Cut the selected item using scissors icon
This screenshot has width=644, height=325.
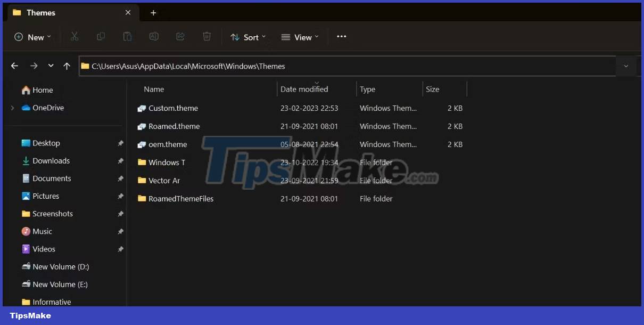pyautogui.click(x=74, y=37)
